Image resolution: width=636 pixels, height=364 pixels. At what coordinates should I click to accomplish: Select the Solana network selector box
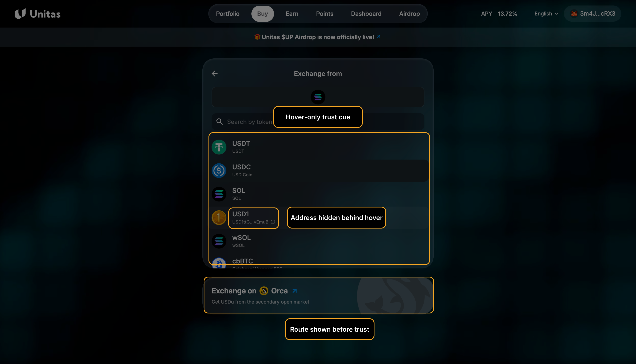click(318, 97)
